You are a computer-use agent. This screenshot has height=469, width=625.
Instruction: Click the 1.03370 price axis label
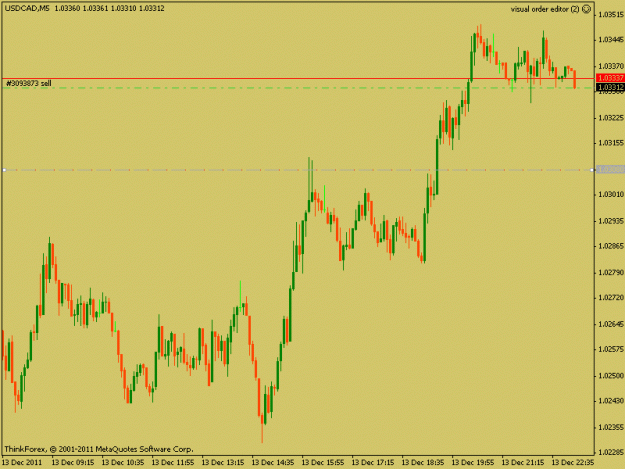click(611, 66)
